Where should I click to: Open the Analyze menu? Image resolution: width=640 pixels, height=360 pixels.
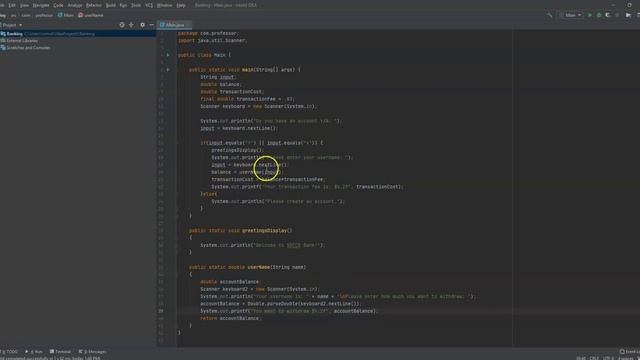(75, 5)
